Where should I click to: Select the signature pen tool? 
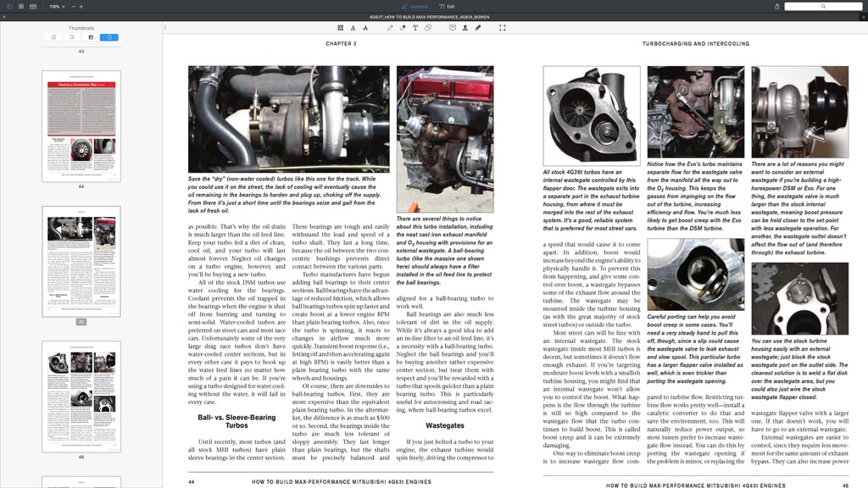pos(478,28)
